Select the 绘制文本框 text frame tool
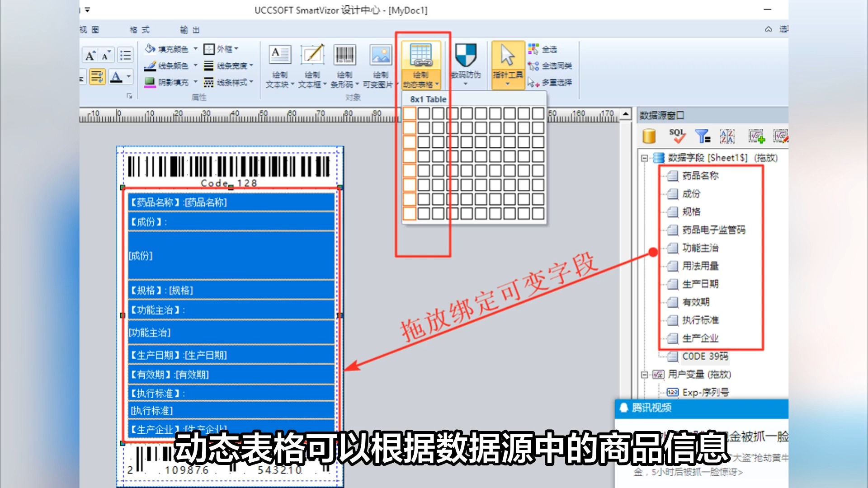868x488 pixels. 312,66
